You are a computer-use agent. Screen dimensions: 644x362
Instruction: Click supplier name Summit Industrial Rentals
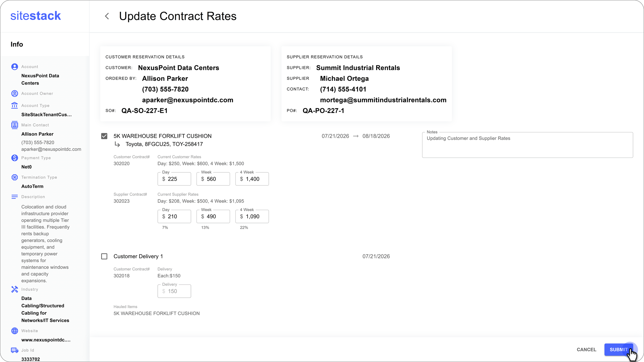pos(358,68)
